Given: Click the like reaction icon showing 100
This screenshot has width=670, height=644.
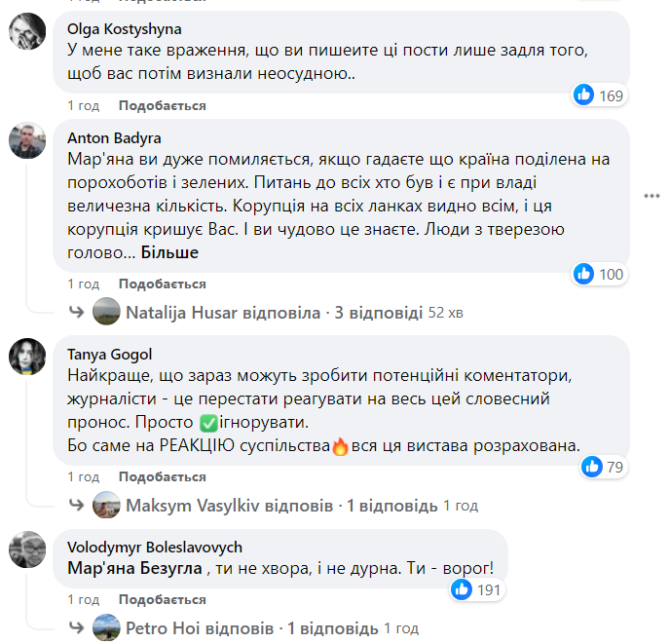Looking at the screenshot, I should pyautogui.click(x=584, y=274).
